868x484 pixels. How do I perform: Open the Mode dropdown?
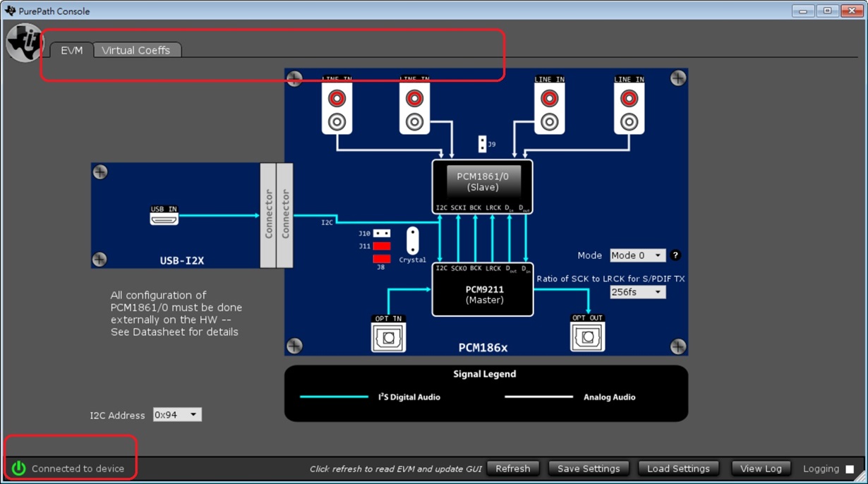coord(637,255)
